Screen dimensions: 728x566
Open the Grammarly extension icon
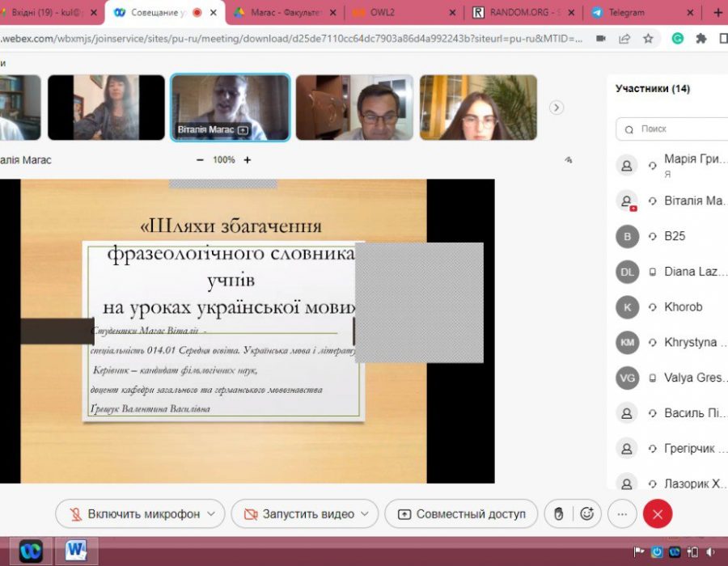(677, 38)
